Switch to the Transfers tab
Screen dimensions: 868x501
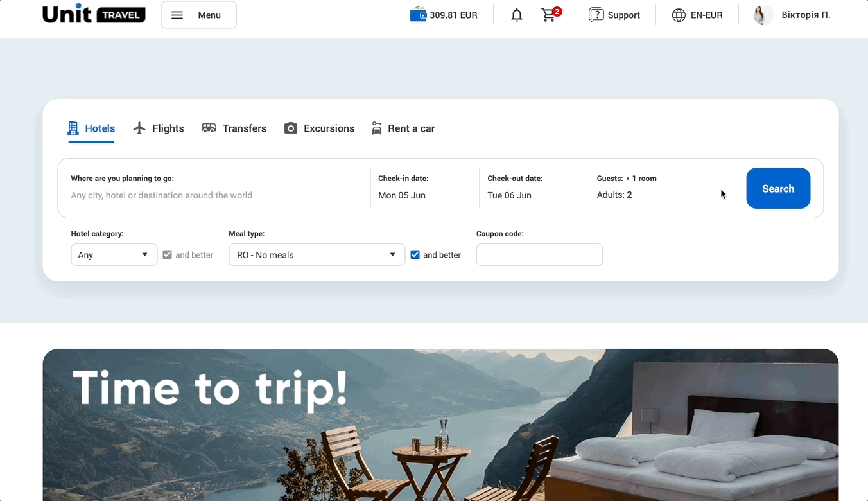tap(234, 128)
